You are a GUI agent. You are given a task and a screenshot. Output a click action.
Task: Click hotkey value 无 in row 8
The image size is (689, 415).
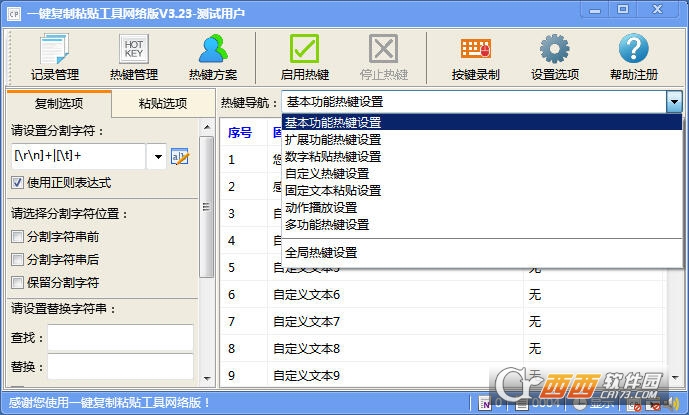click(x=534, y=349)
